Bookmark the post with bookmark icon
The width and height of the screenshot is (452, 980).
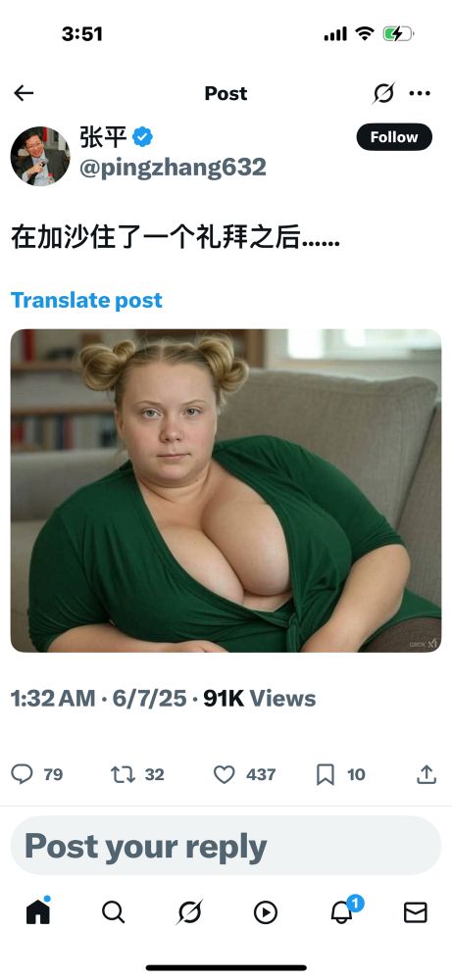pos(326,774)
